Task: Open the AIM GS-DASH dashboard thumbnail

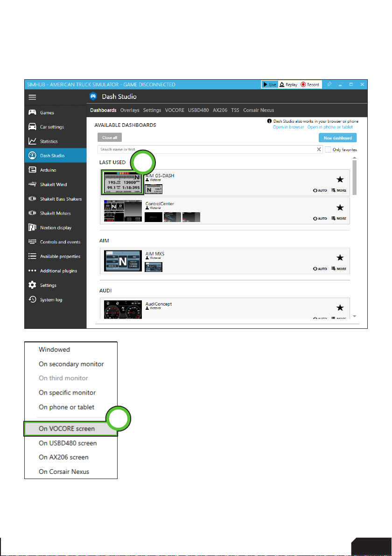Action: [122, 183]
